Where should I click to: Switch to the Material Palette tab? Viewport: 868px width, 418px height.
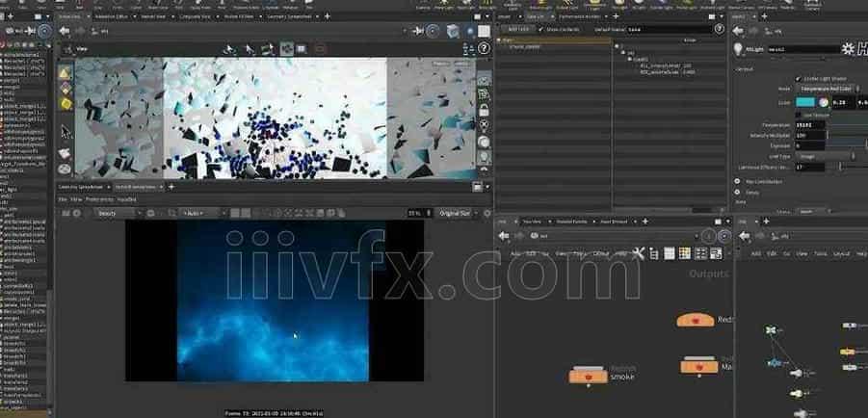572,222
